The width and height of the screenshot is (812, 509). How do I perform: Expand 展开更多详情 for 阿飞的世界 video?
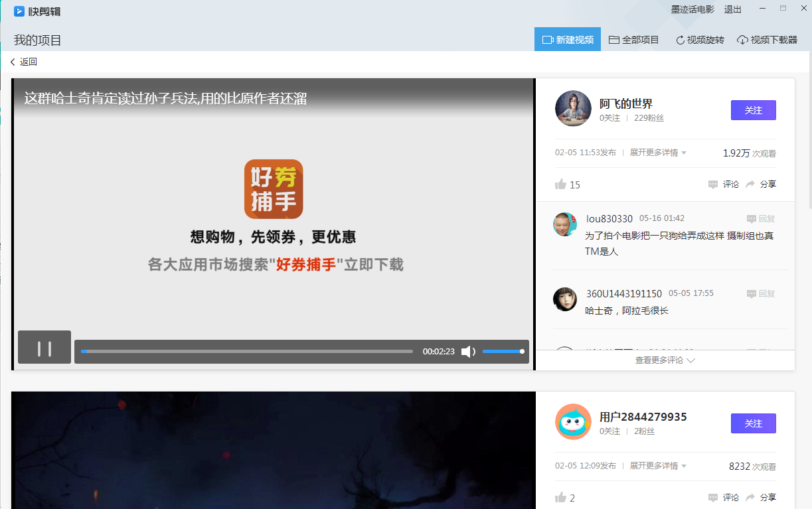(658, 153)
